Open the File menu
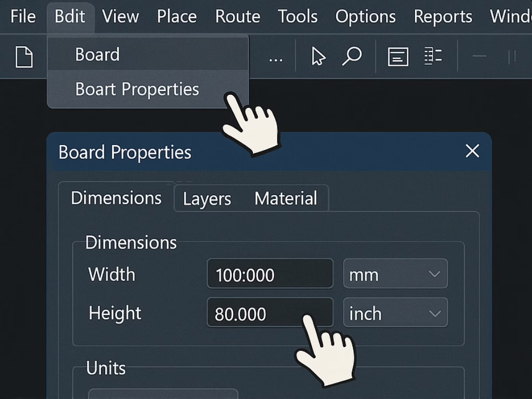532x399 pixels. (23, 16)
